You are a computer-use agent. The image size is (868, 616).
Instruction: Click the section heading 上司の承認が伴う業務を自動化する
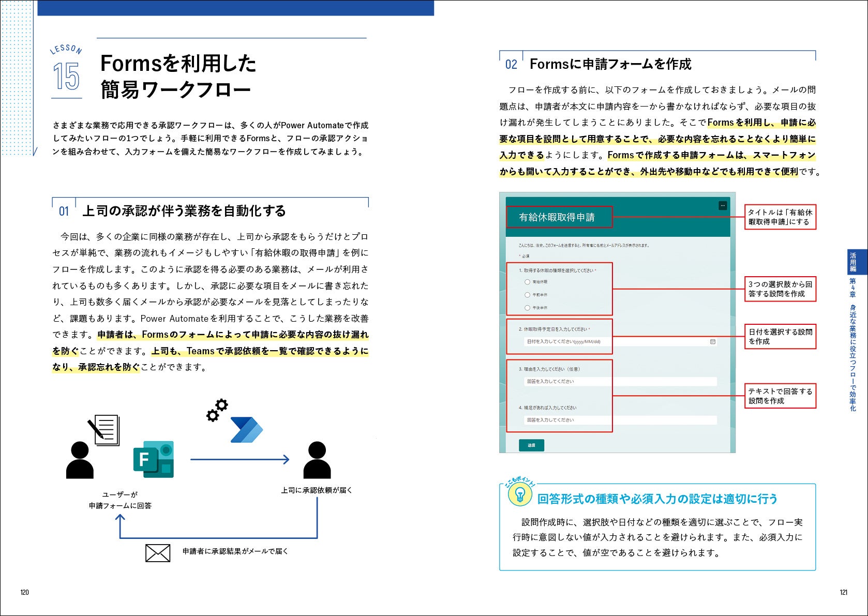[x=184, y=211]
